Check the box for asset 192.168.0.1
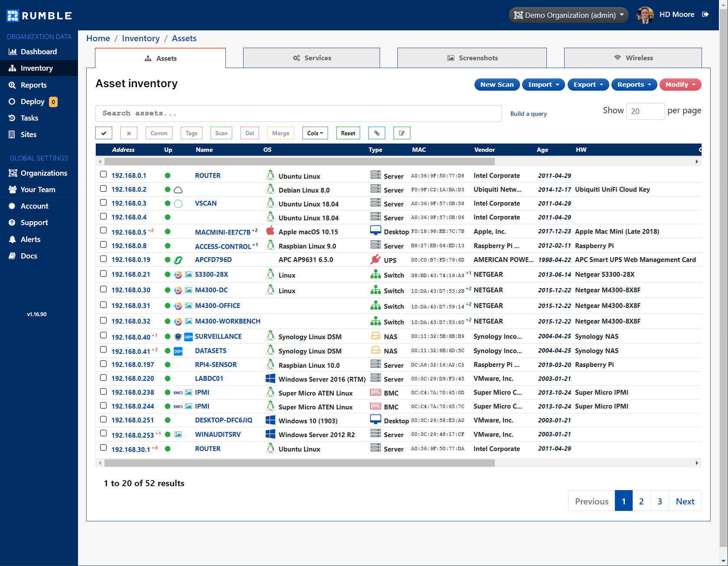Viewport: 728px width, 566px height. pos(103,174)
